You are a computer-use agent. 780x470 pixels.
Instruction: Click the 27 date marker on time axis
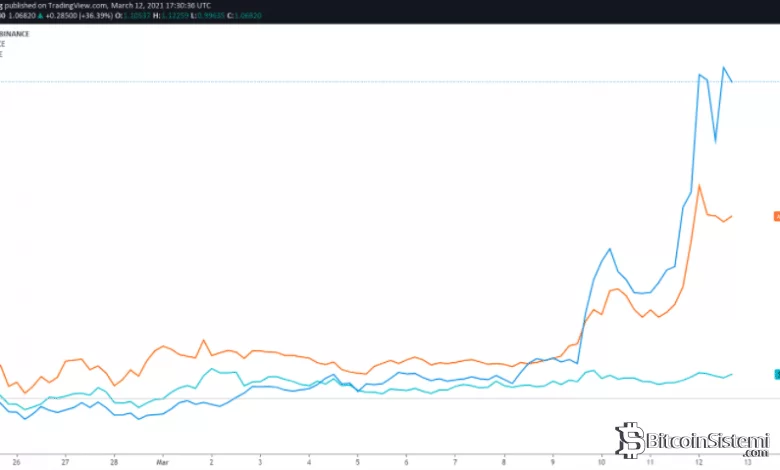(x=65, y=463)
